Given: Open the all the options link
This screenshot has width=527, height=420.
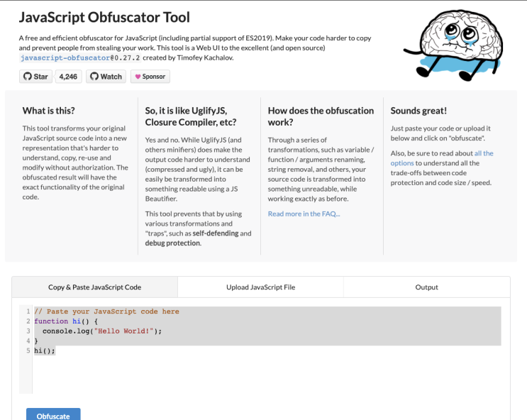Looking at the screenshot, I should pos(442,158).
